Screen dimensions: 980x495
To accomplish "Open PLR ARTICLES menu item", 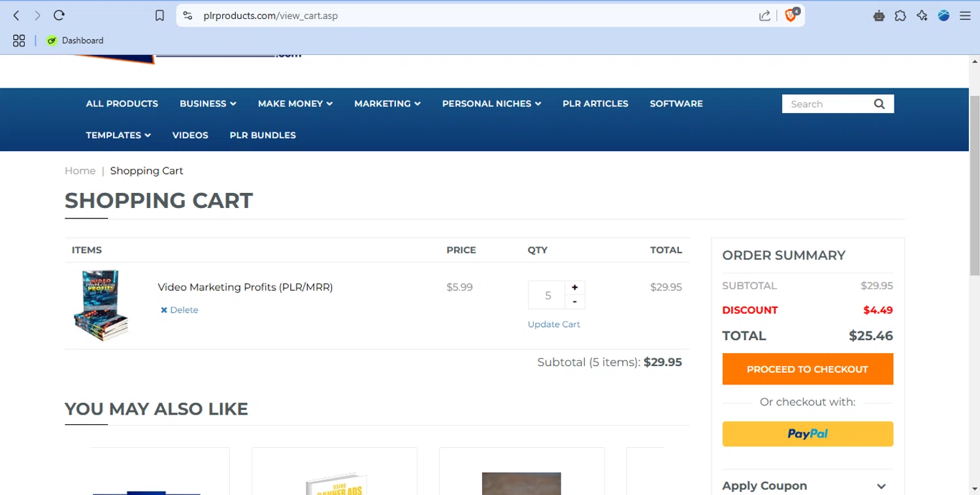I will (x=595, y=103).
